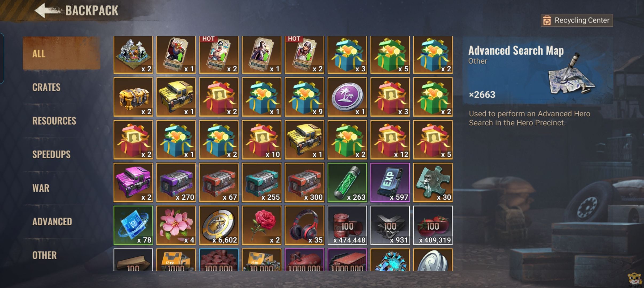Select the pink cherry blossom x4

(176, 225)
